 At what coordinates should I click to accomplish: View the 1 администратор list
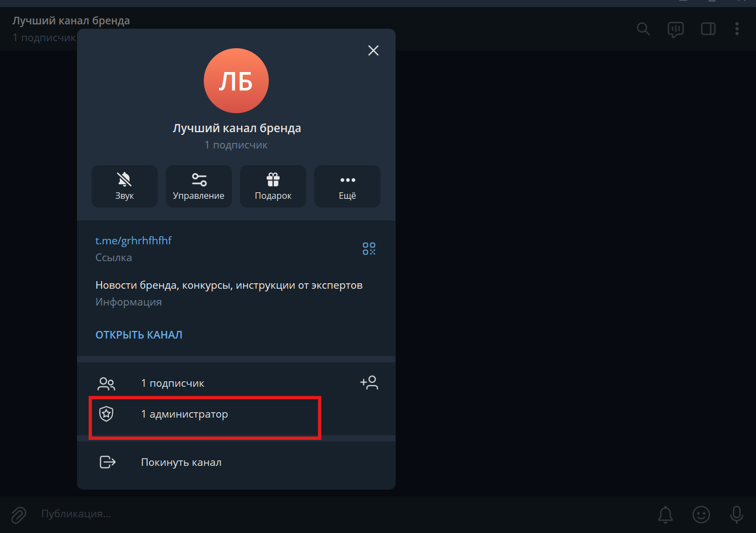184,413
